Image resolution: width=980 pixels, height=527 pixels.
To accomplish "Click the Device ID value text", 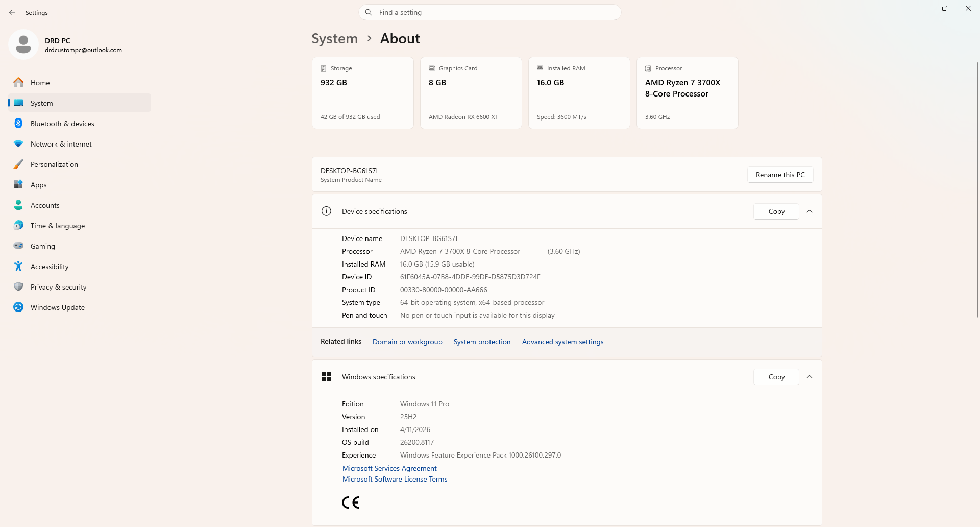I will pyautogui.click(x=470, y=277).
